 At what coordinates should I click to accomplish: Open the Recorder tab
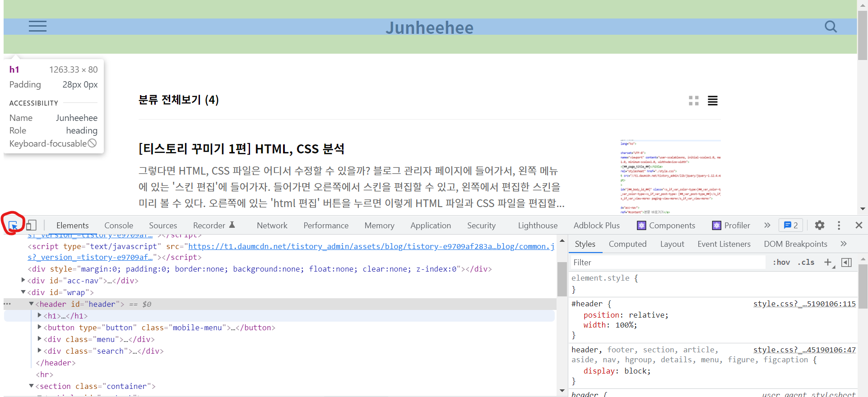point(214,225)
